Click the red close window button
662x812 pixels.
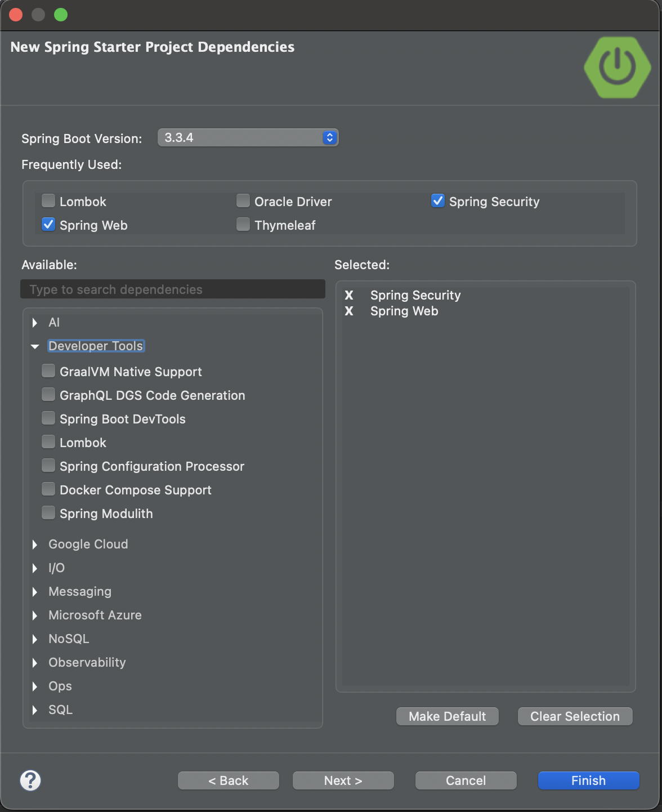point(16,15)
